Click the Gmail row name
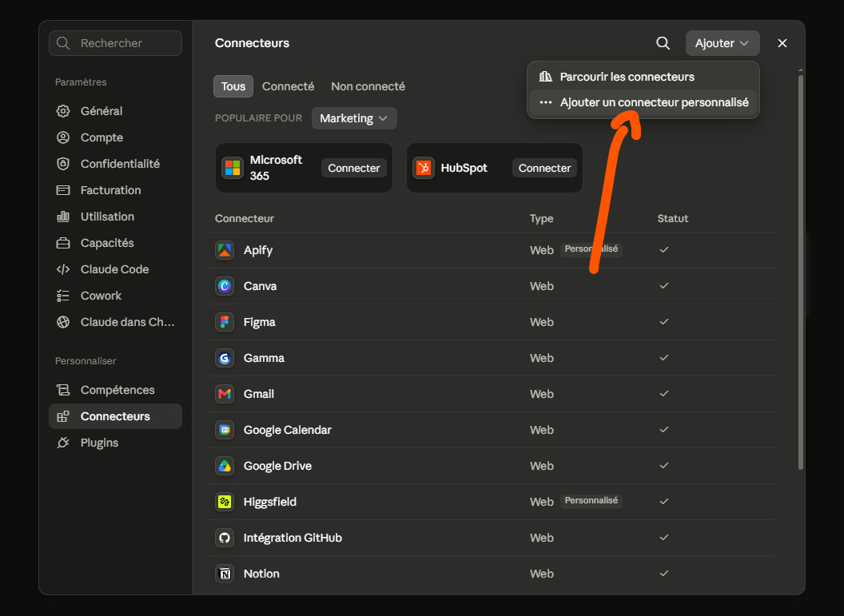Screen dimensions: 844x616 pos(259,394)
